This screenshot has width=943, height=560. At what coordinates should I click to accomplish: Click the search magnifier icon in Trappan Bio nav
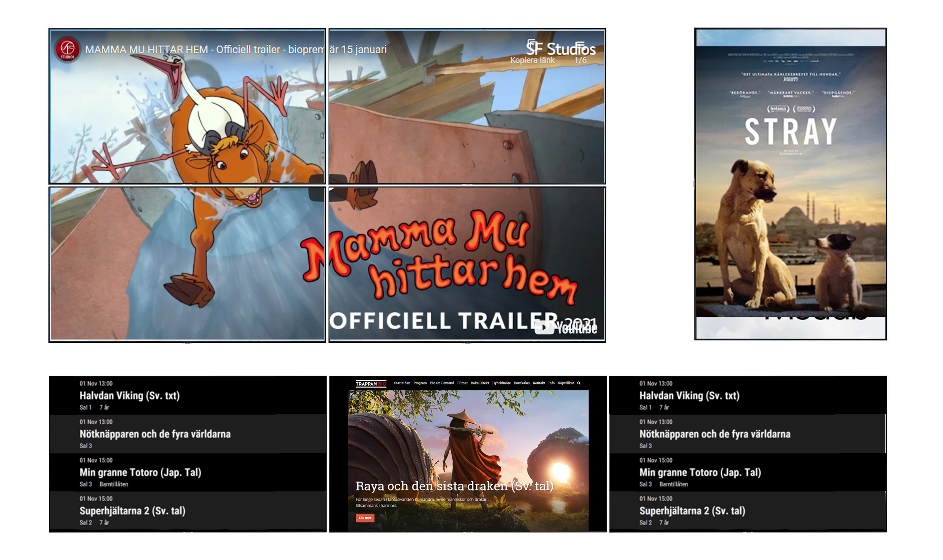click(579, 383)
